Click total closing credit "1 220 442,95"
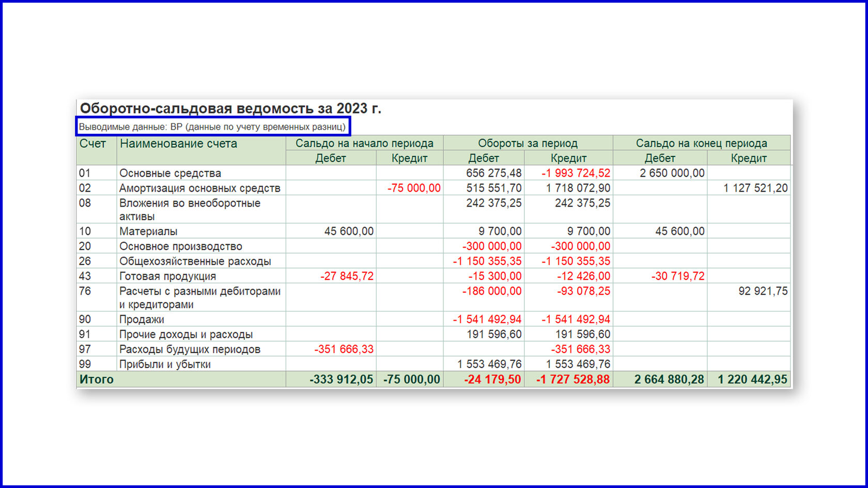Viewport: 868px width, 488px height. coord(752,380)
